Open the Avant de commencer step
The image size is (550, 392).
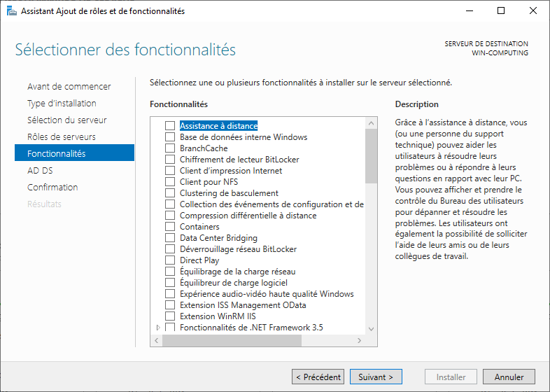69,87
